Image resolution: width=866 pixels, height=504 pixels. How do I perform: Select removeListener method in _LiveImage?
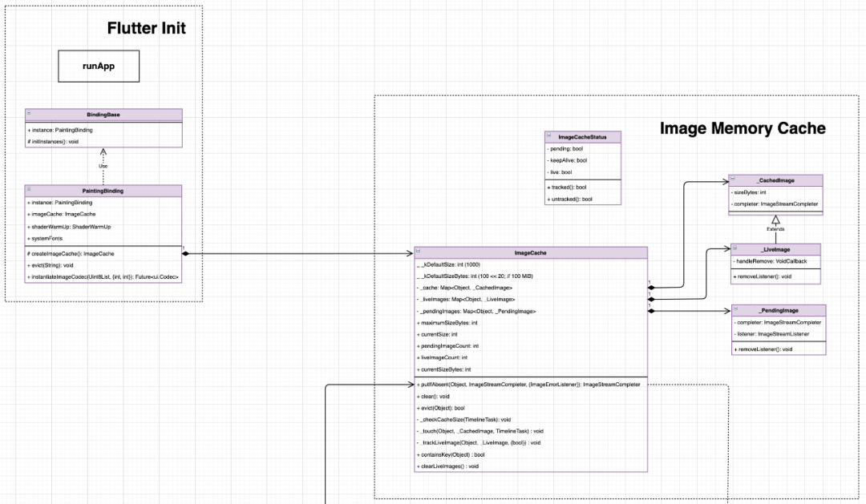[x=775, y=276]
